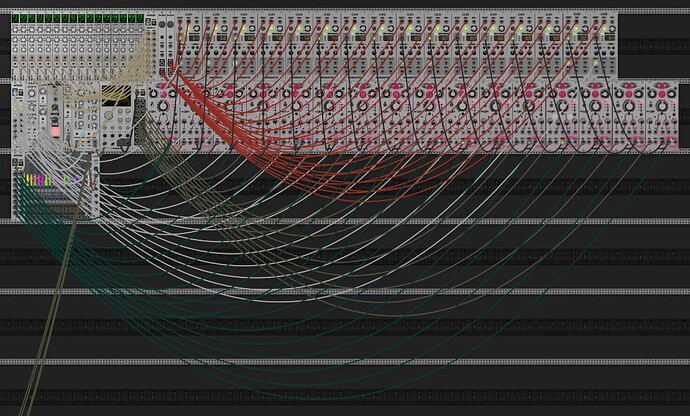Click the pink round button on the second-from-right pink module
The image size is (690, 416).
pos(629,94)
